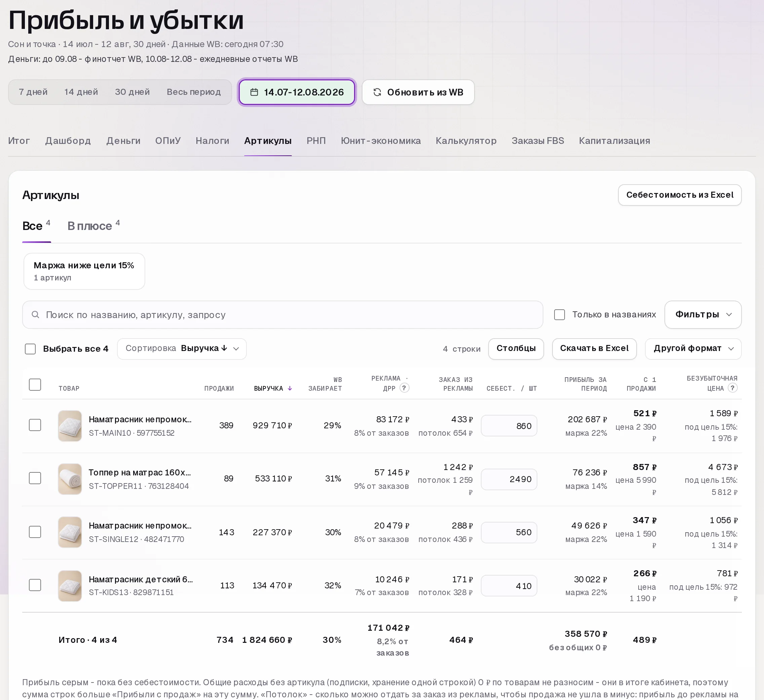The width and height of the screenshot is (764, 700).
Task: Edit cost field showing 2490
Action: [x=508, y=479]
